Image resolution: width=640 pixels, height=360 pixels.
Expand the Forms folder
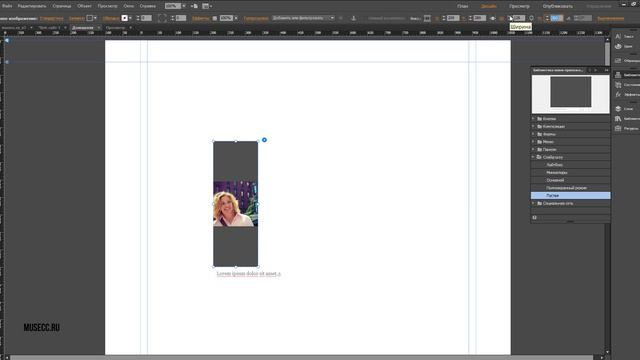coord(533,134)
